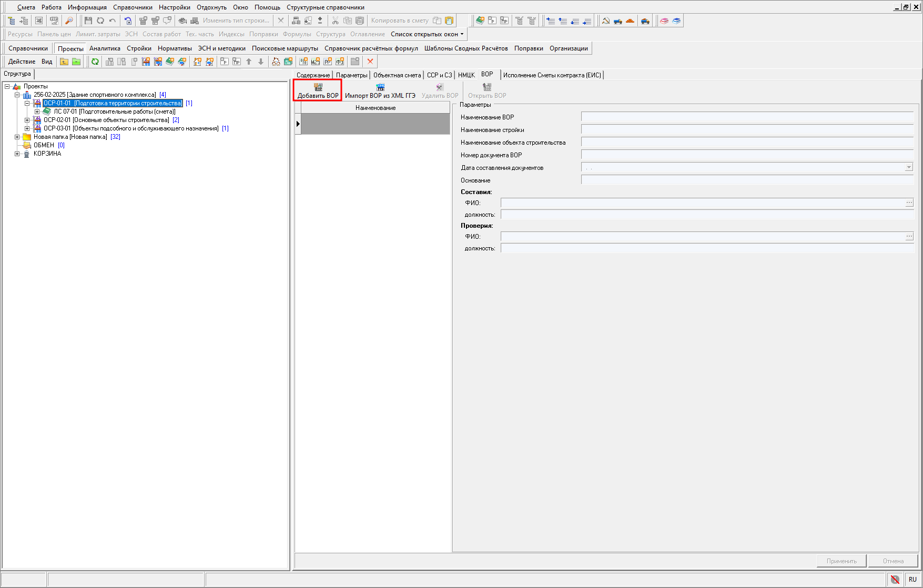Click the save diskette icon
Image resolution: width=923 pixels, height=588 pixels.
pyautogui.click(x=88, y=21)
